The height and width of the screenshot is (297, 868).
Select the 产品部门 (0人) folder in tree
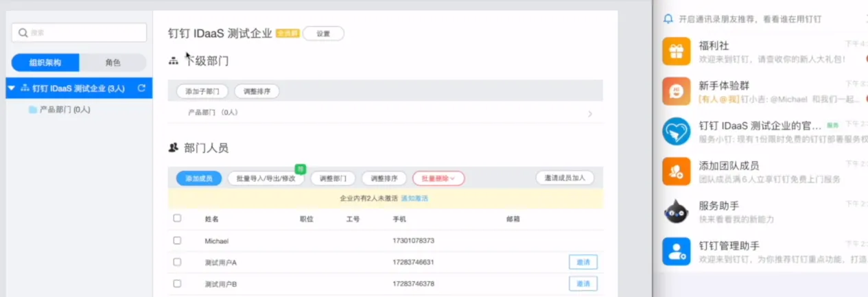(x=59, y=109)
